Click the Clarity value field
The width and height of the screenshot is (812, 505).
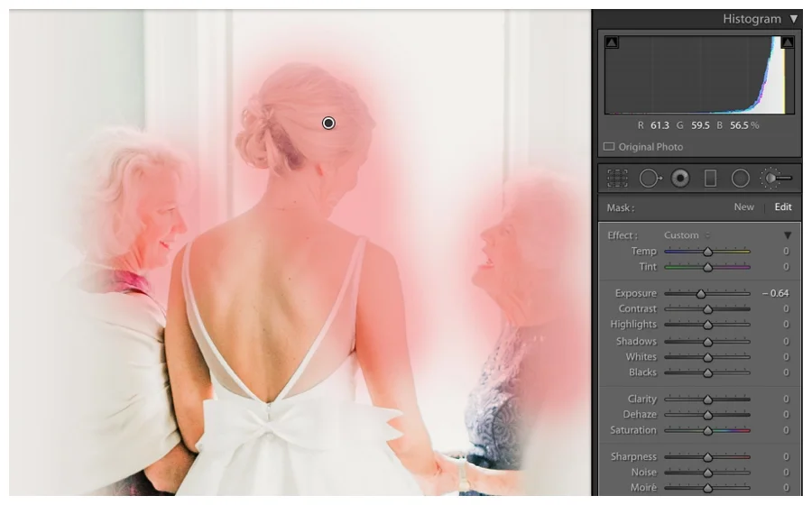tap(786, 399)
